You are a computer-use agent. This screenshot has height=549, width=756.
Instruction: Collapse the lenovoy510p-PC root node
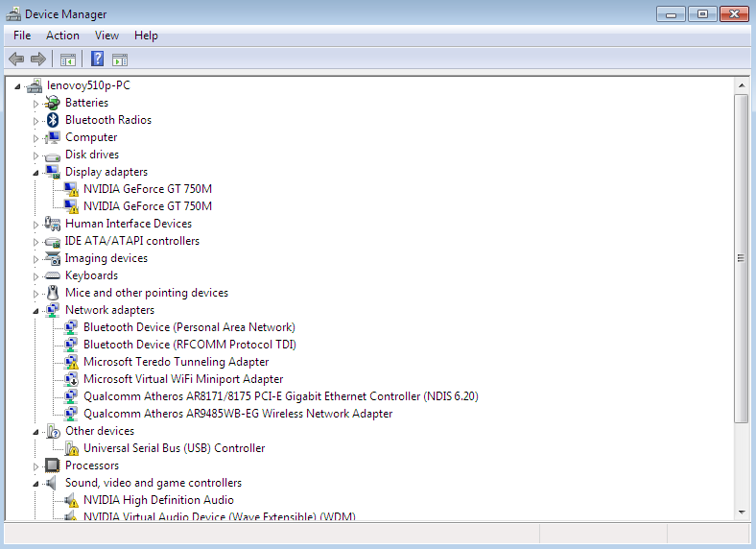point(17,86)
